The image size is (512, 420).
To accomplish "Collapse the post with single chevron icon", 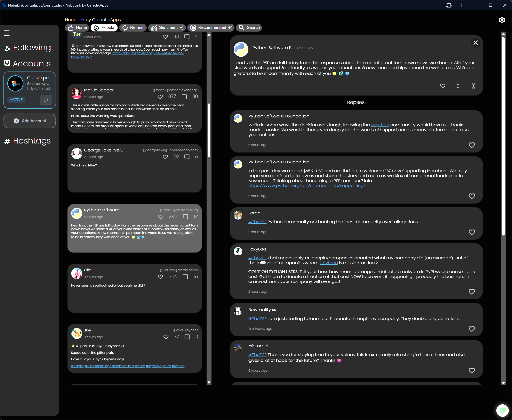I will (458, 86).
